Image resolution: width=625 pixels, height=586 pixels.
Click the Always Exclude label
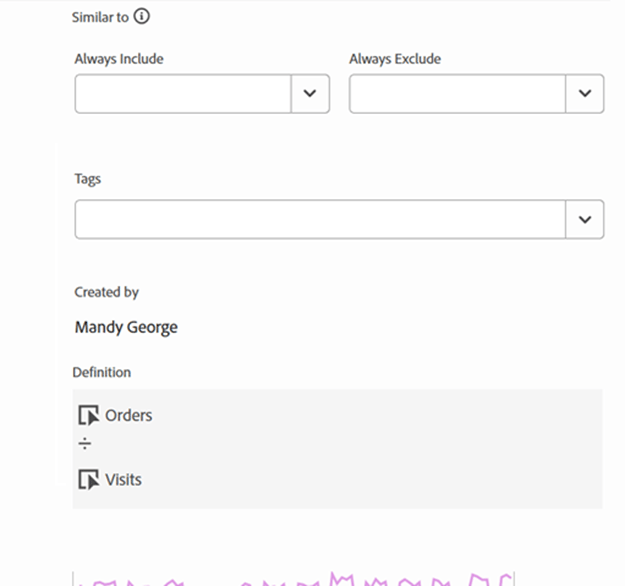pos(395,59)
